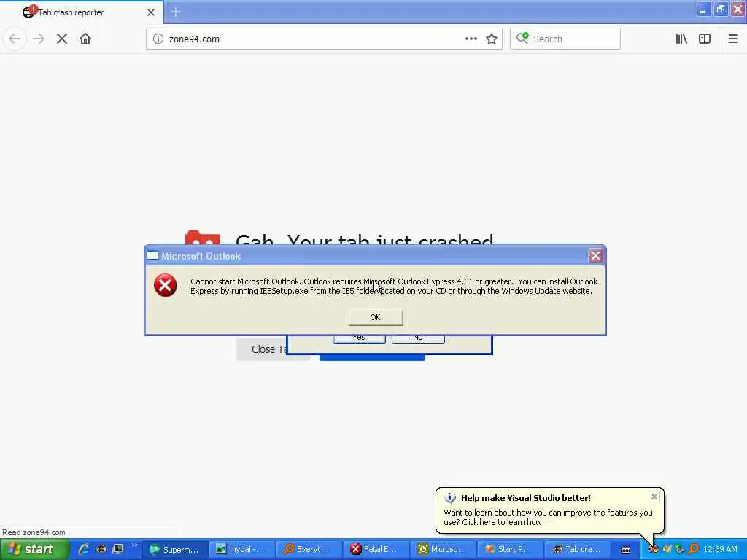The image size is (747, 560).
Task: Click OK in the Microsoft Outlook error dialog
Action: click(376, 317)
